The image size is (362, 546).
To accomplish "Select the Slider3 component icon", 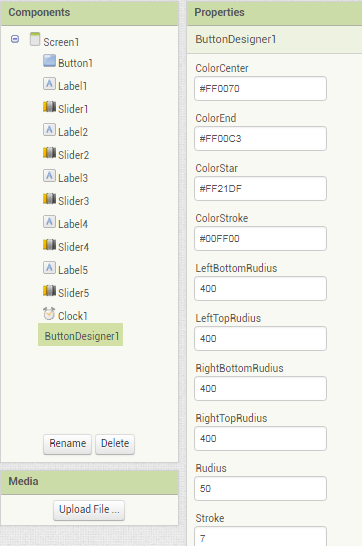I will coord(49,199).
